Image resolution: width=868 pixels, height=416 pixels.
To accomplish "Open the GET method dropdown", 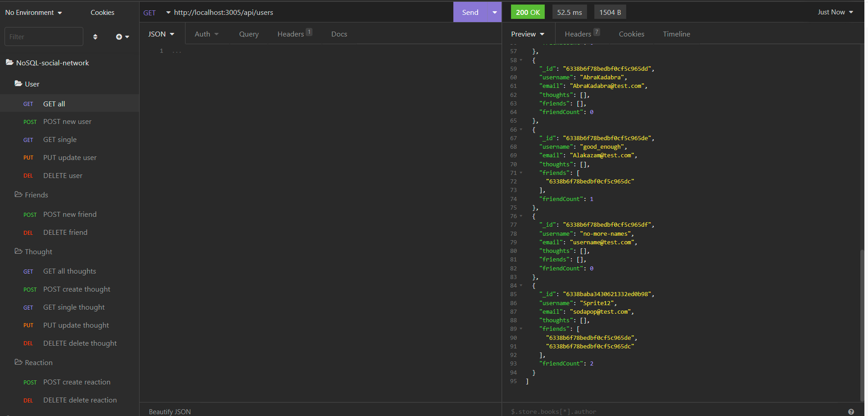I will (157, 13).
